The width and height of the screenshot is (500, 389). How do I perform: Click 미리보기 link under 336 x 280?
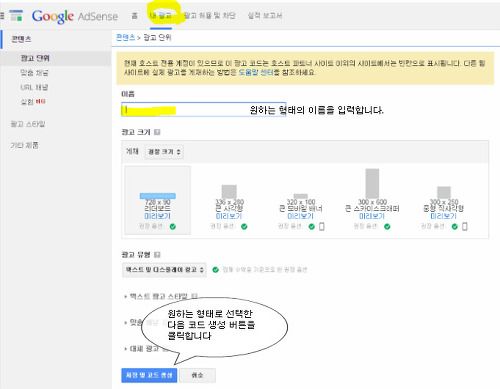(x=229, y=216)
